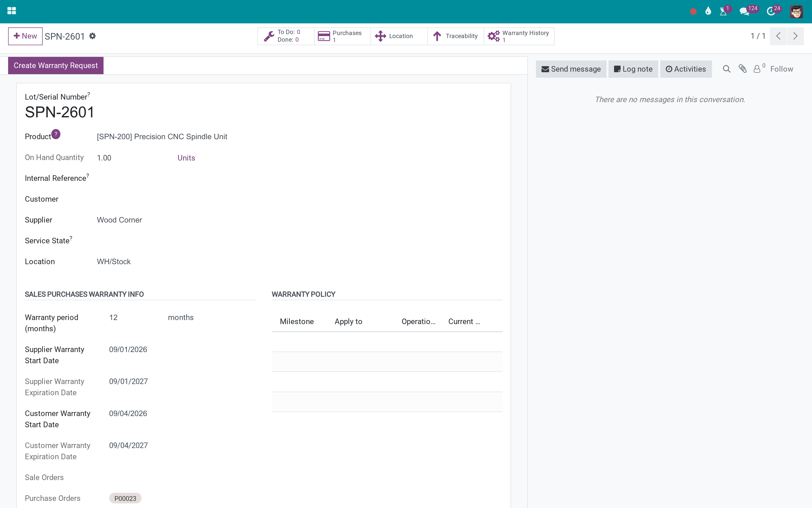Viewport: 812px width, 508px height.
Task: Open Supplier Warranty Start Date 09/01/2026
Action: tap(128, 350)
